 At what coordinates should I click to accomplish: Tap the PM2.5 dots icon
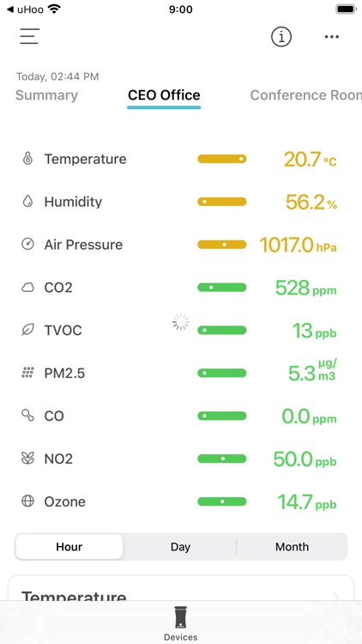click(x=27, y=373)
